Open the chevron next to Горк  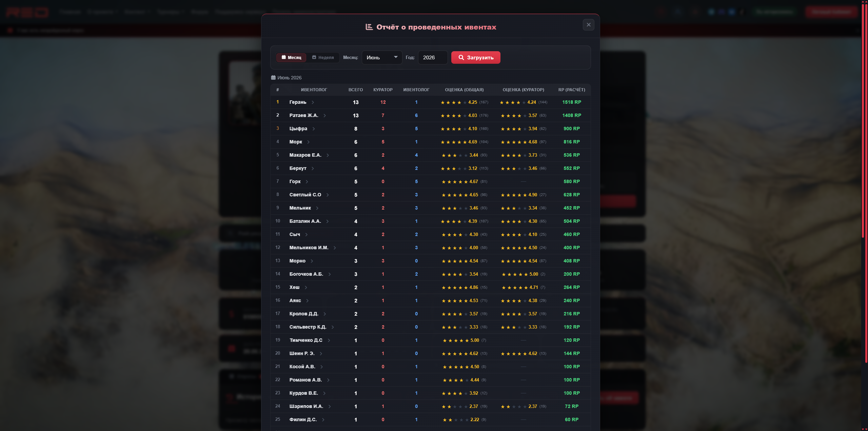point(307,182)
